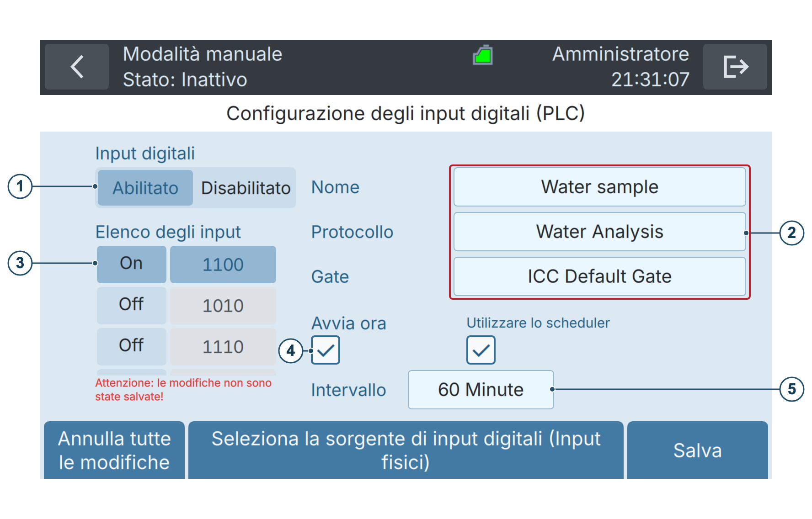Click the Amministratore user label
Image resolution: width=812 pixels, height=519 pixels.
point(620,54)
